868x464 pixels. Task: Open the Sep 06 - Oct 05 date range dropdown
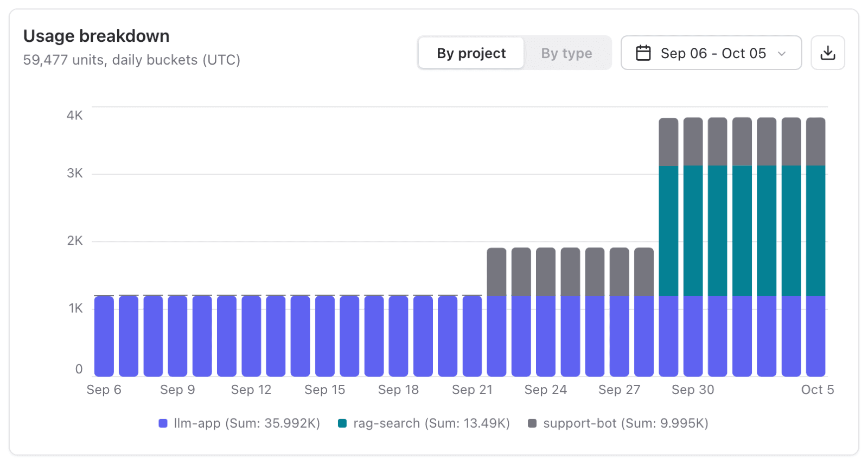711,53
